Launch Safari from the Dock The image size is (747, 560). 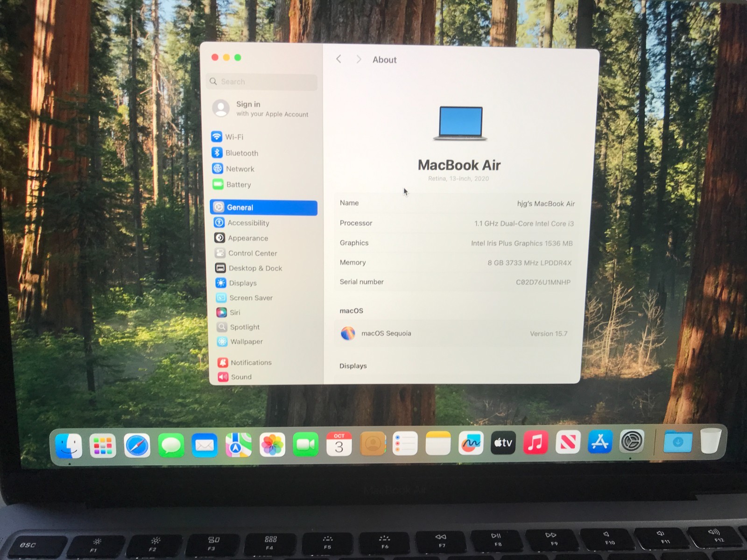pos(137,446)
